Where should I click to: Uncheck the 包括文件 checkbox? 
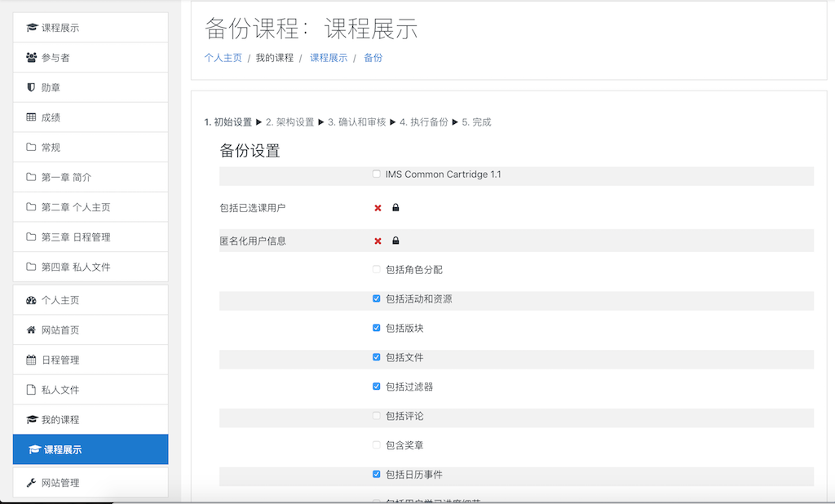[x=377, y=357]
